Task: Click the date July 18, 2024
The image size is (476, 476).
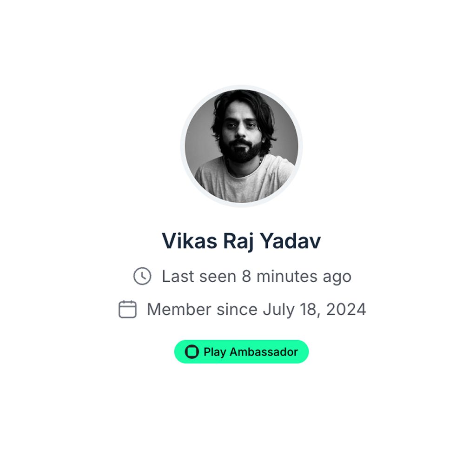Action: coord(315,309)
